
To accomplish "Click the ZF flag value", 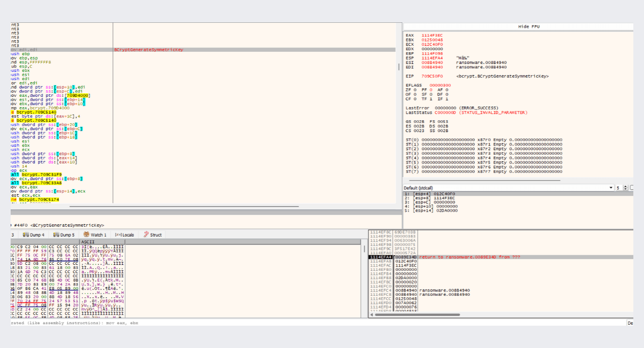I will point(415,90).
